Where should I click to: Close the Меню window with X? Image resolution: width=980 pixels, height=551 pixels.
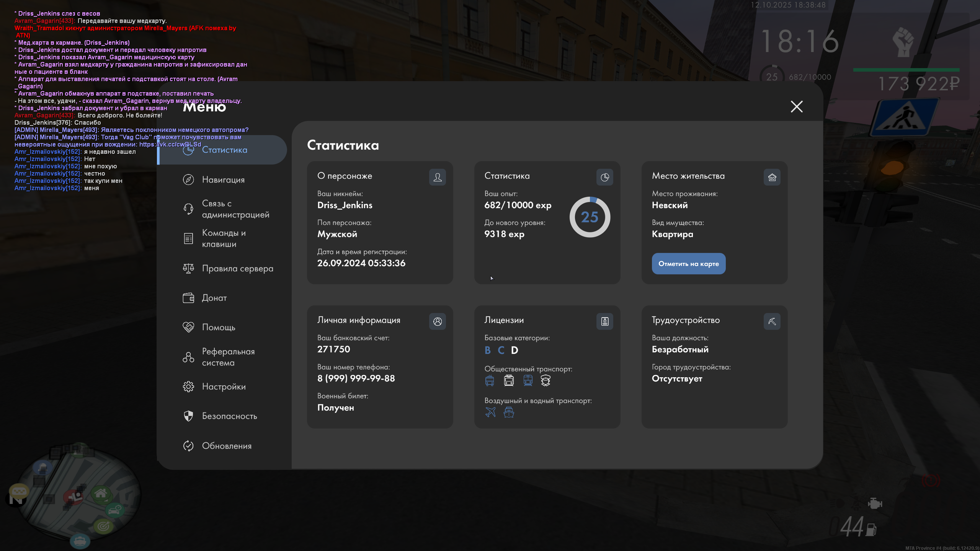(x=797, y=106)
